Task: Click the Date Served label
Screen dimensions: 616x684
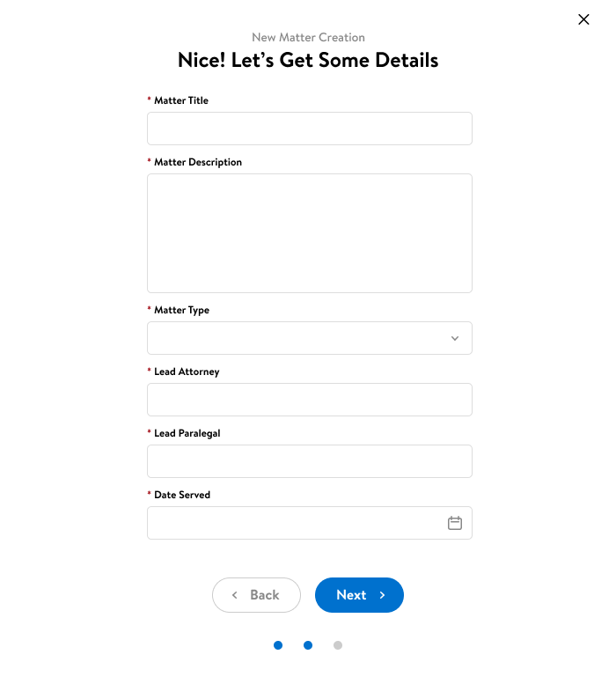Action: [x=182, y=495]
